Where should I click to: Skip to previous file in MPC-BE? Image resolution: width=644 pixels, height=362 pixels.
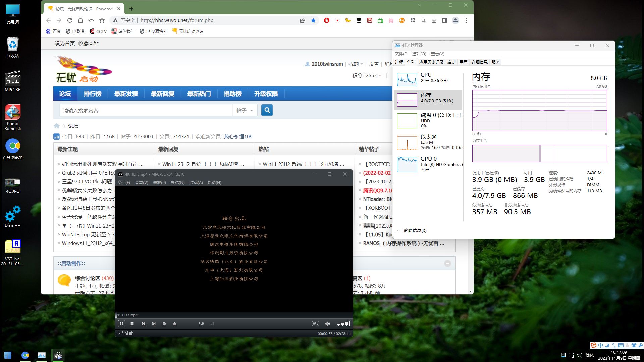click(144, 324)
